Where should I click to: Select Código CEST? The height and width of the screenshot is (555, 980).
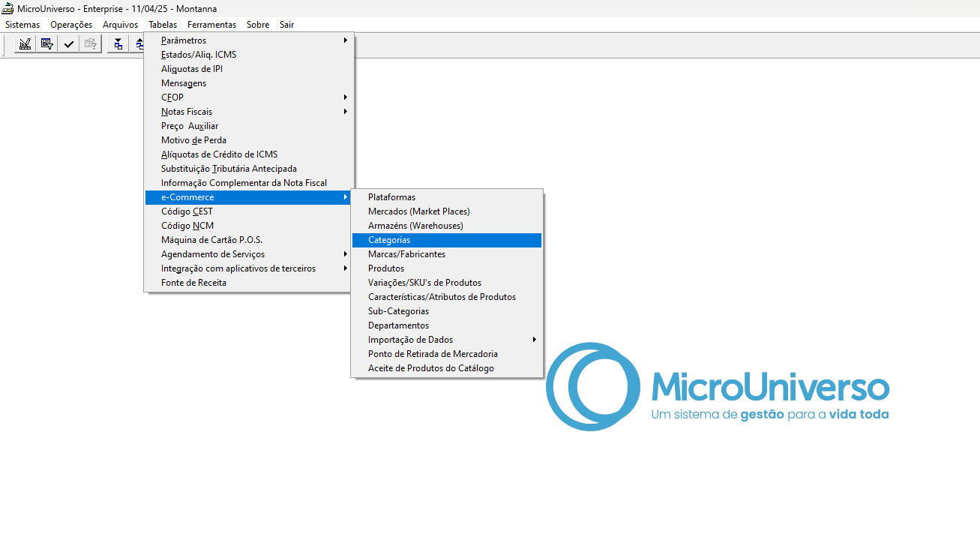tap(248, 211)
